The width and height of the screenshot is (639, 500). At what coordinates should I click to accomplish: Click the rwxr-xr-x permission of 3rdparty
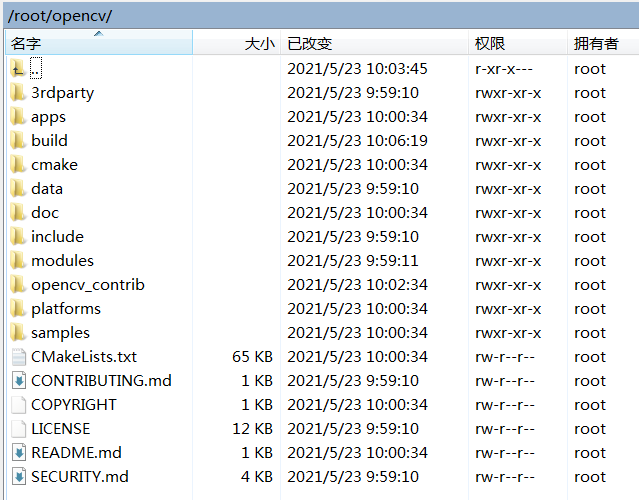click(x=508, y=93)
